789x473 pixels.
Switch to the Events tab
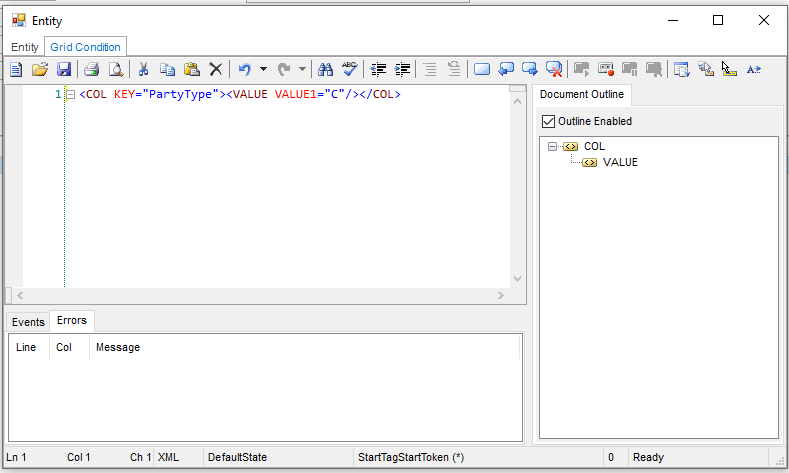pyautogui.click(x=28, y=322)
